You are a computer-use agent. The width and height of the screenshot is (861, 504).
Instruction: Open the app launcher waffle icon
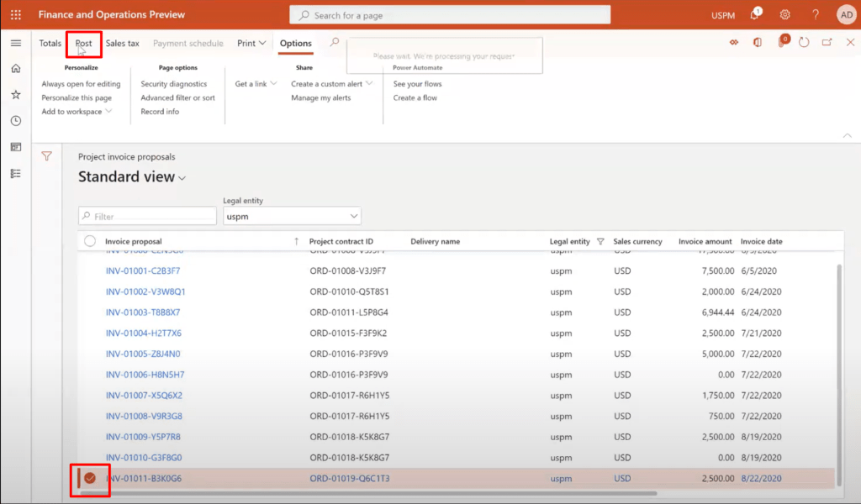pyautogui.click(x=15, y=14)
